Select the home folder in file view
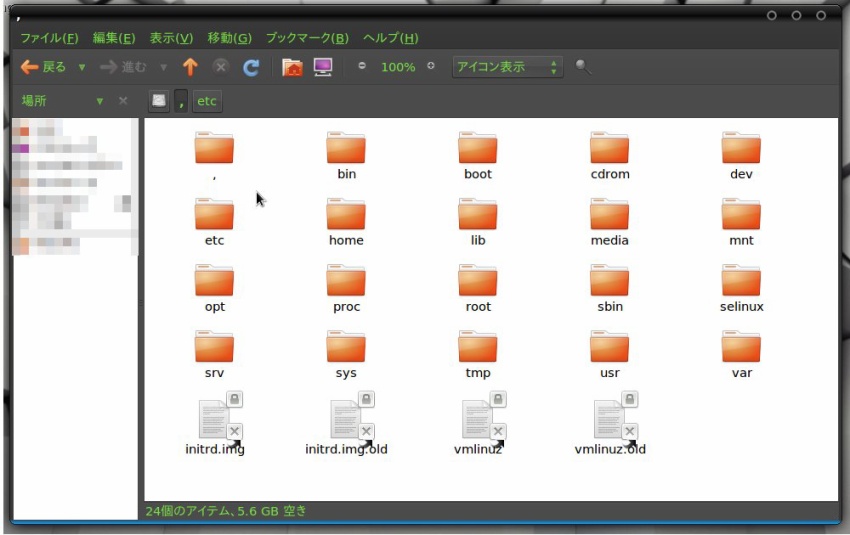 pos(346,215)
